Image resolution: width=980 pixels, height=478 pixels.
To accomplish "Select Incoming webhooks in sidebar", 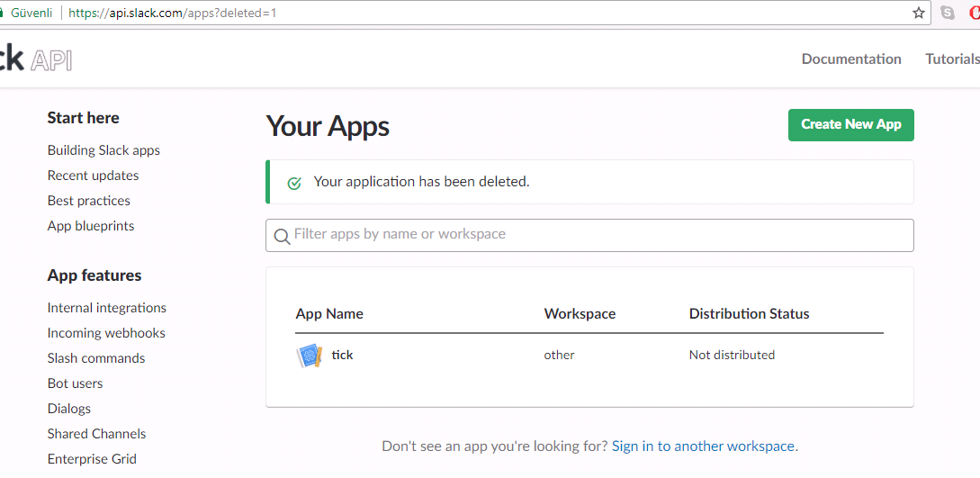I will coord(106,333).
